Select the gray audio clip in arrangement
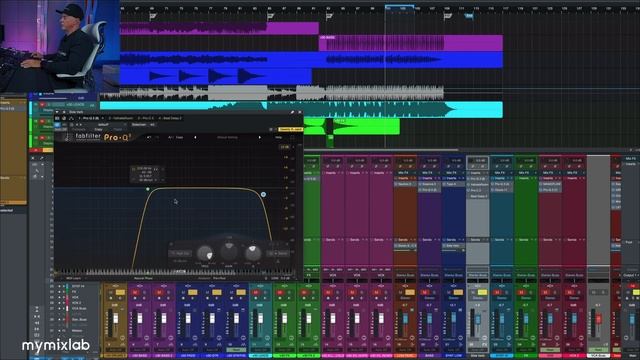The image size is (640, 360). pos(272,93)
